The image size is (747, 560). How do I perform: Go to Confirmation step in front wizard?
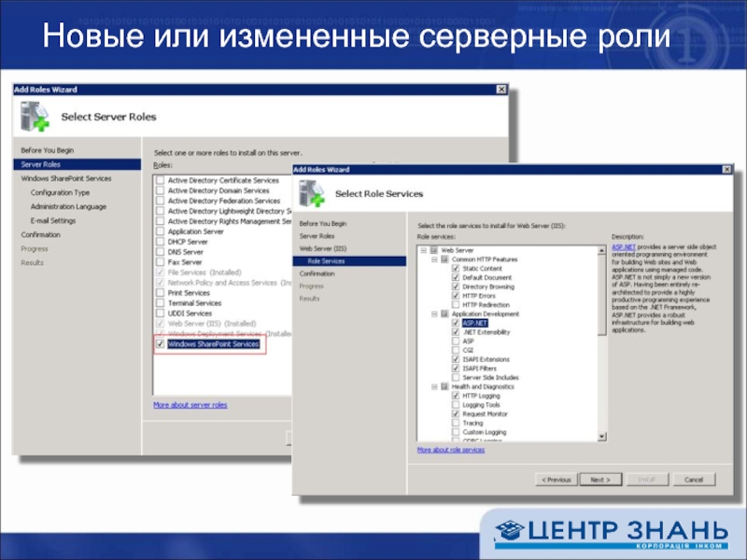pos(317,273)
